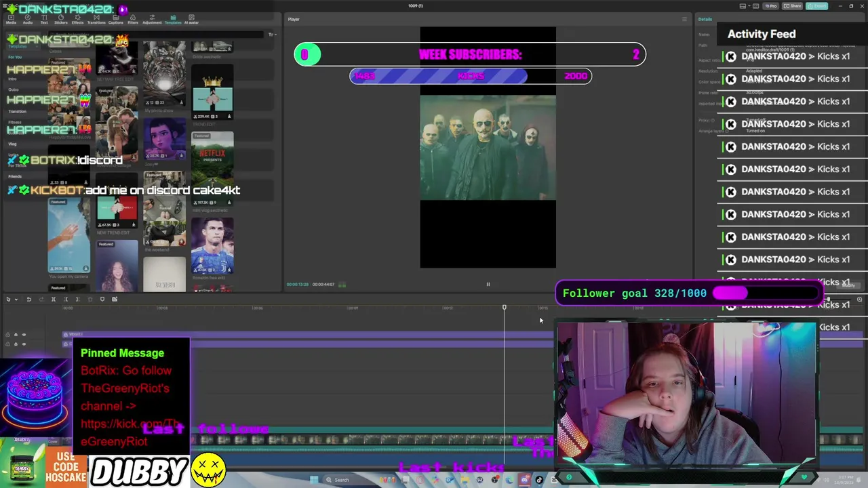Open TikTok from the taskbar
This screenshot has width=868, height=488.
539,480
